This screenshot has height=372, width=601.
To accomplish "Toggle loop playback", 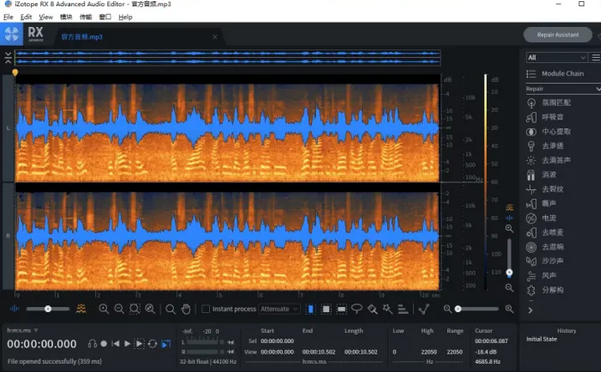I will [152, 344].
